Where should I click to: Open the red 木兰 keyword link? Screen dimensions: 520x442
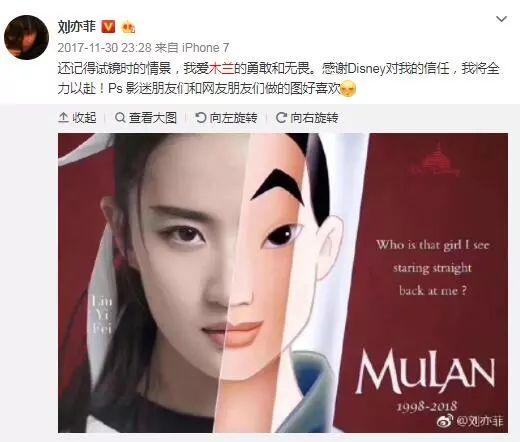click(x=221, y=69)
